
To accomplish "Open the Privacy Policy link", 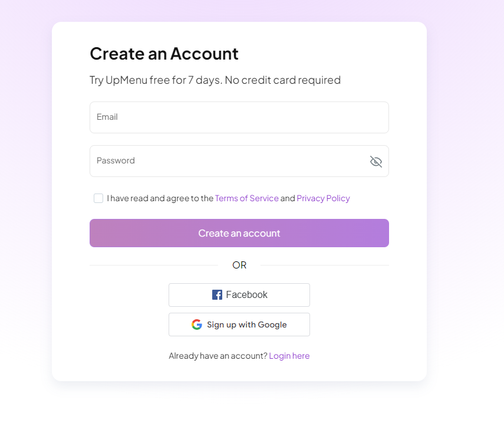I will pos(323,198).
